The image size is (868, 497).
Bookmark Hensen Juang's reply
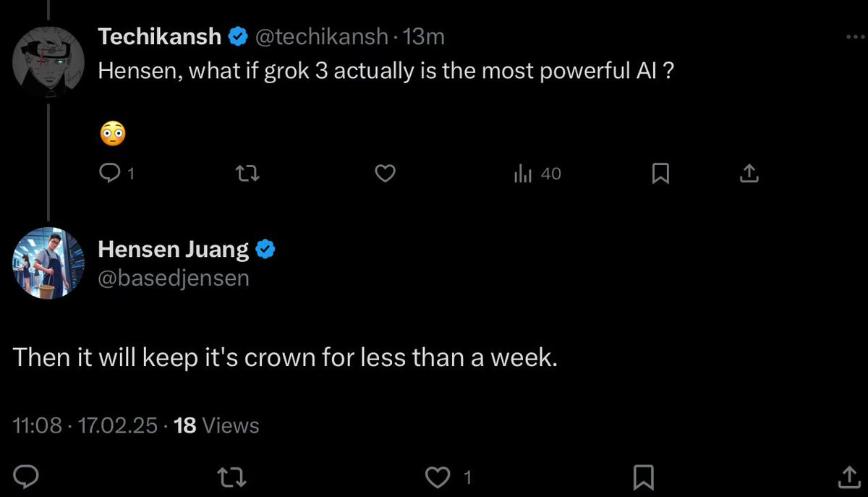click(643, 476)
